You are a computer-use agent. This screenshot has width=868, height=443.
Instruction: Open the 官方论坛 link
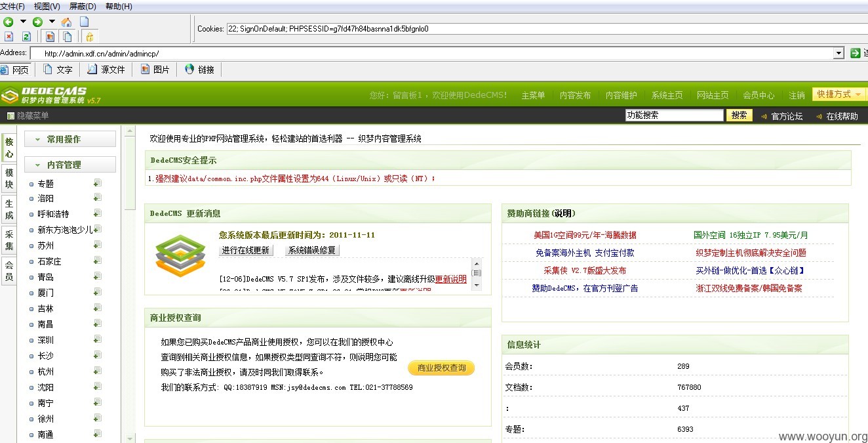pyautogui.click(x=787, y=116)
